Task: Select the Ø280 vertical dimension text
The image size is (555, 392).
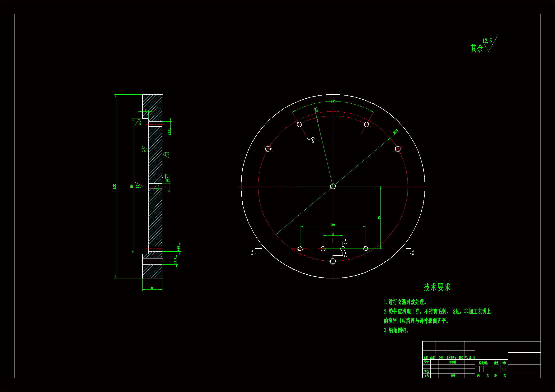Action: click(114, 186)
